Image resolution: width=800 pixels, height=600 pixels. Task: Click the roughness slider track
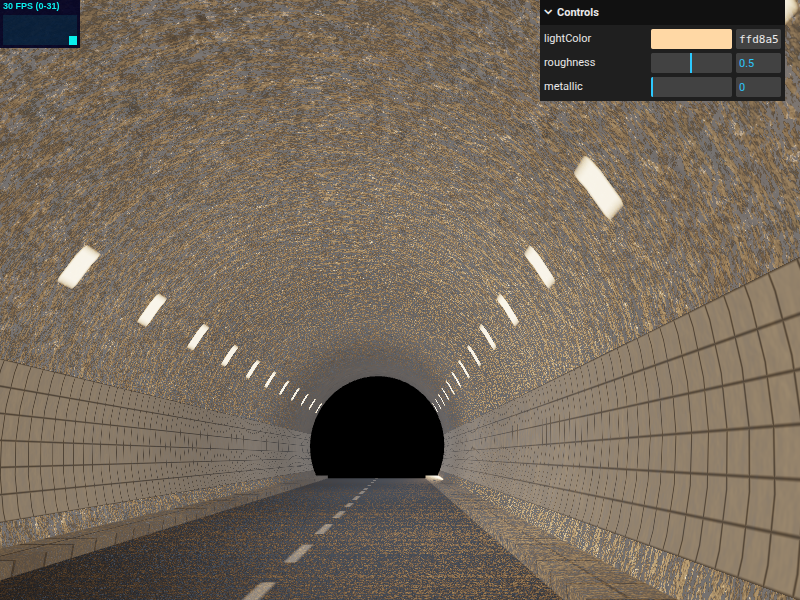(x=670, y=62)
